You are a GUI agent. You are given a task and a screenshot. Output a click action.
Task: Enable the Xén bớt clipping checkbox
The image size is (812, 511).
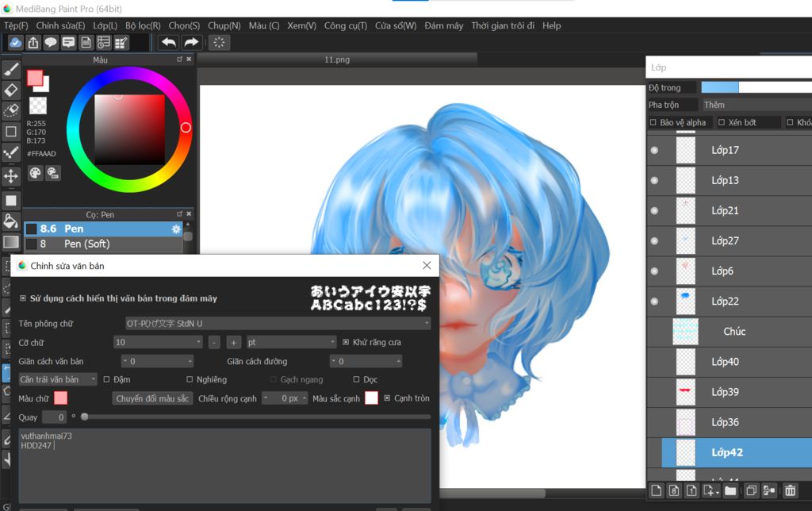[x=722, y=122]
